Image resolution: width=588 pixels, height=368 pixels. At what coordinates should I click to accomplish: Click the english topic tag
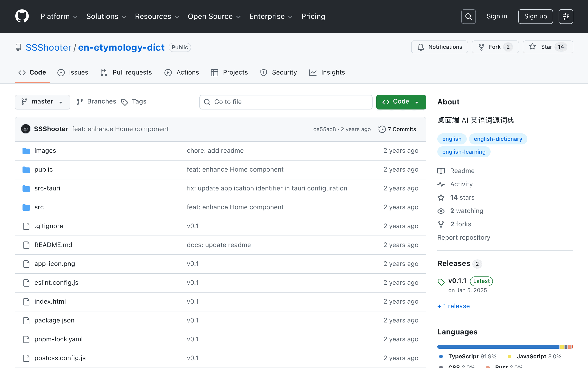coord(452,139)
